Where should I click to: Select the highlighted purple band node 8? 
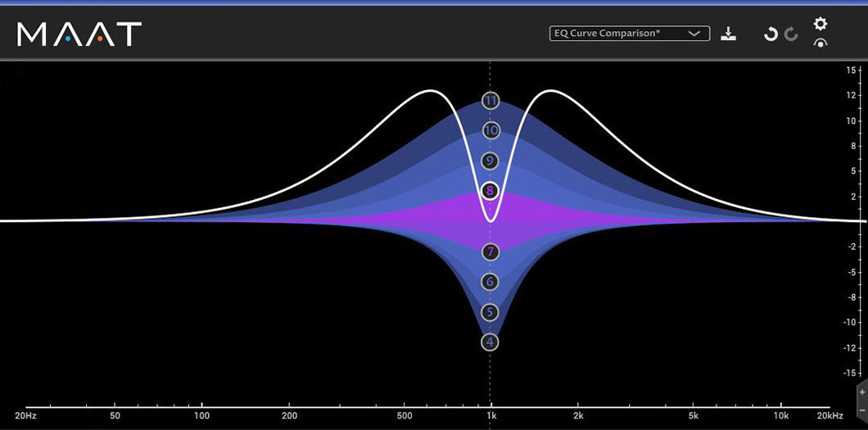[491, 191]
